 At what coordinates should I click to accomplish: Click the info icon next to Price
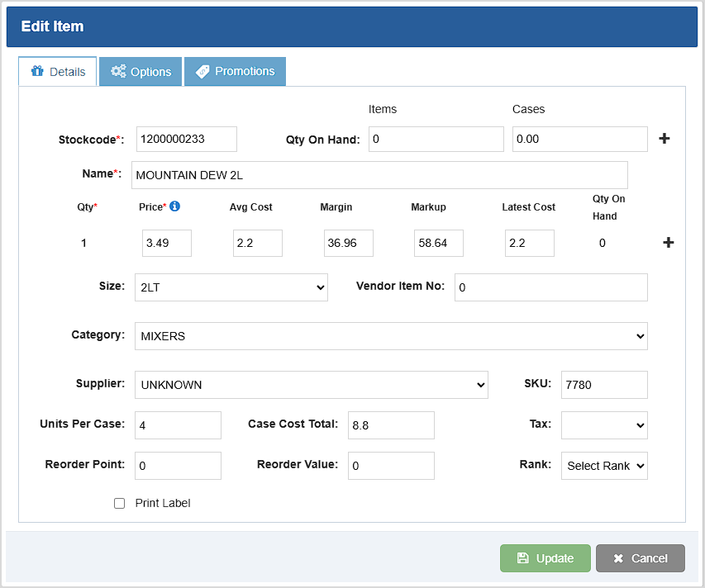pyautogui.click(x=173, y=206)
